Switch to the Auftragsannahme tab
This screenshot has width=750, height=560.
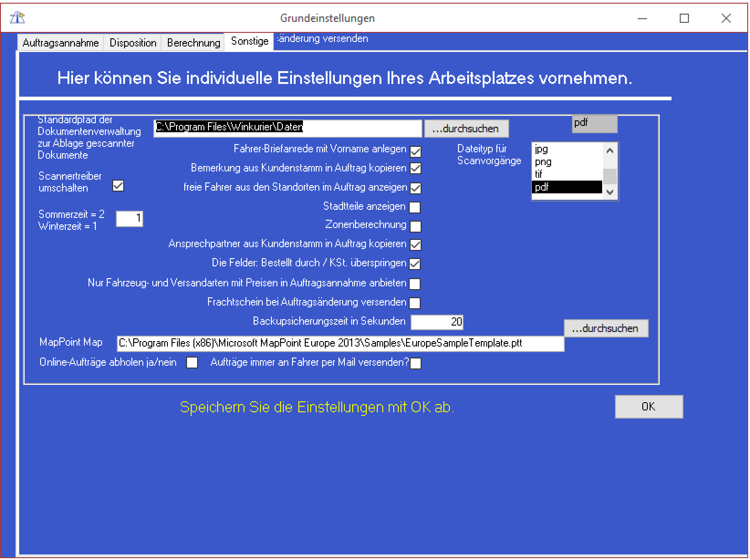point(61,43)
